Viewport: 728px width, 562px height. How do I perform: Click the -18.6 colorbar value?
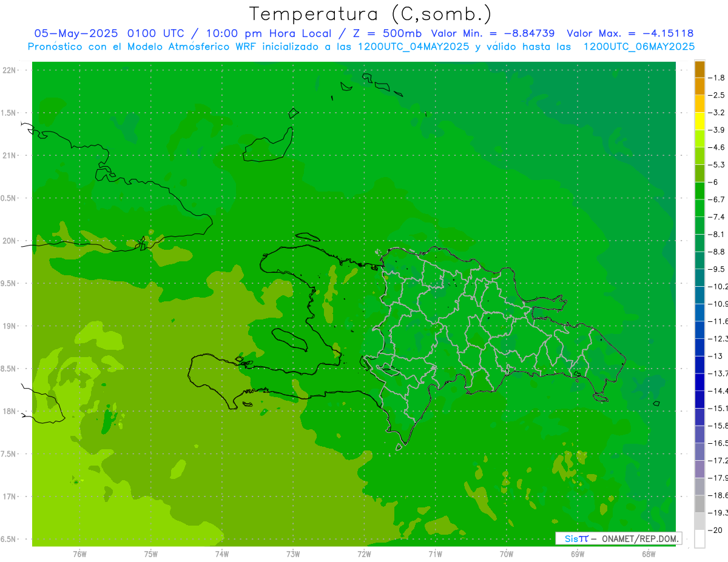pos(718,495)
